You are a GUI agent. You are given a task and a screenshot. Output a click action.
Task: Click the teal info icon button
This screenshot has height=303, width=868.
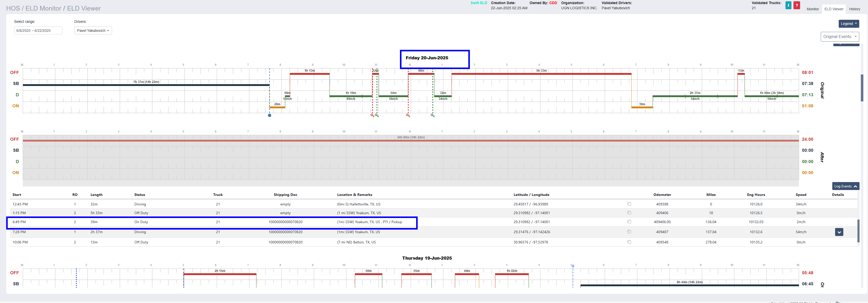tap(788, 5)
